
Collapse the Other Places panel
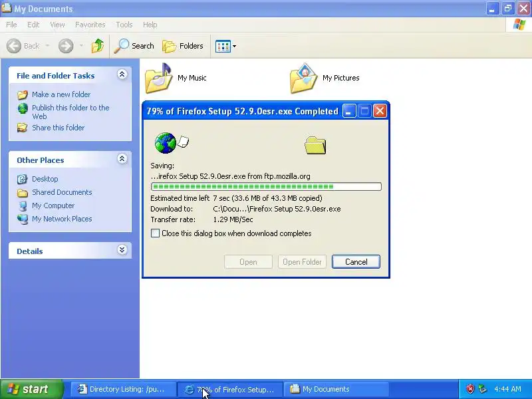coord(122,159)
